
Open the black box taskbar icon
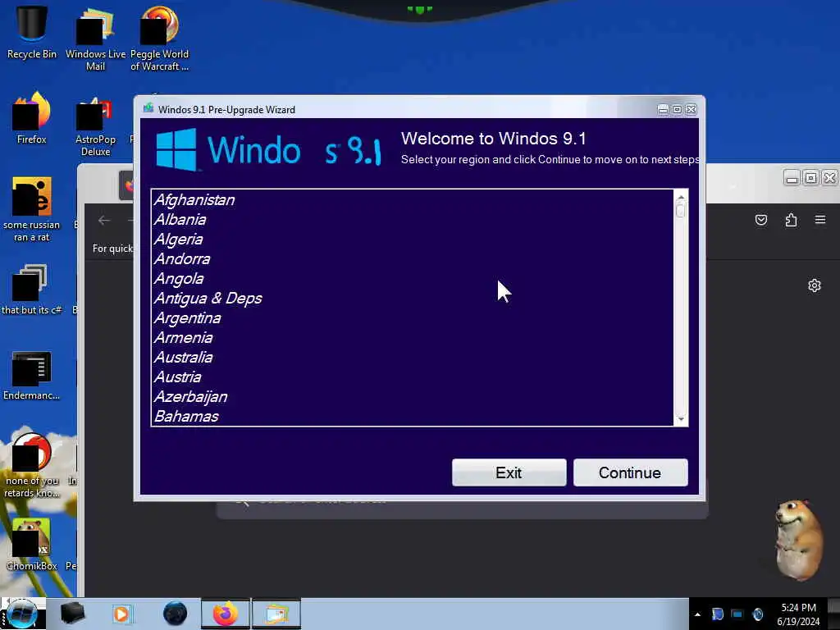pyautogui.click(x=72, y=614)
